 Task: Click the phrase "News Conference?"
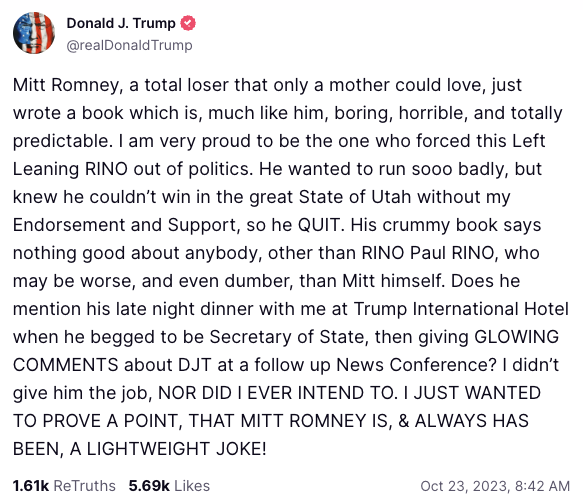416,365
